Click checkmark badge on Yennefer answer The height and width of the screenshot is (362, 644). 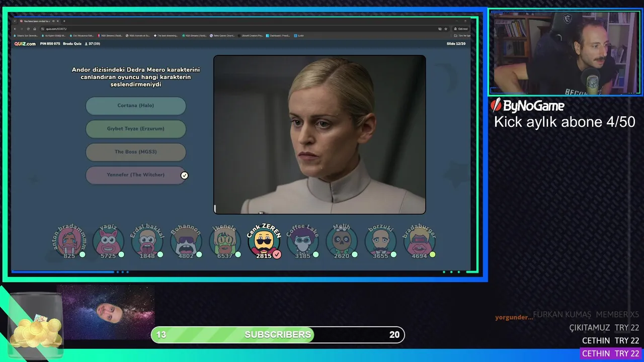pos(185,175)
